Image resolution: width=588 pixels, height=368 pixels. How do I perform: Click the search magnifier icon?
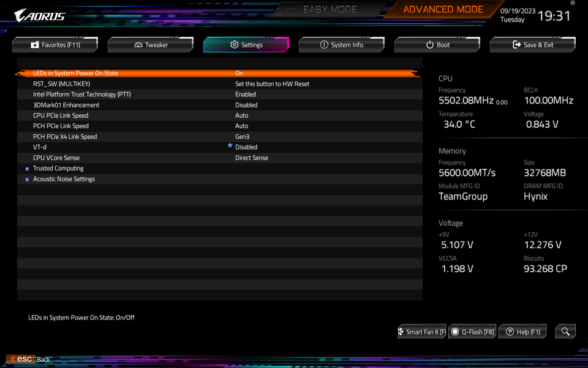tap(565, 332)
